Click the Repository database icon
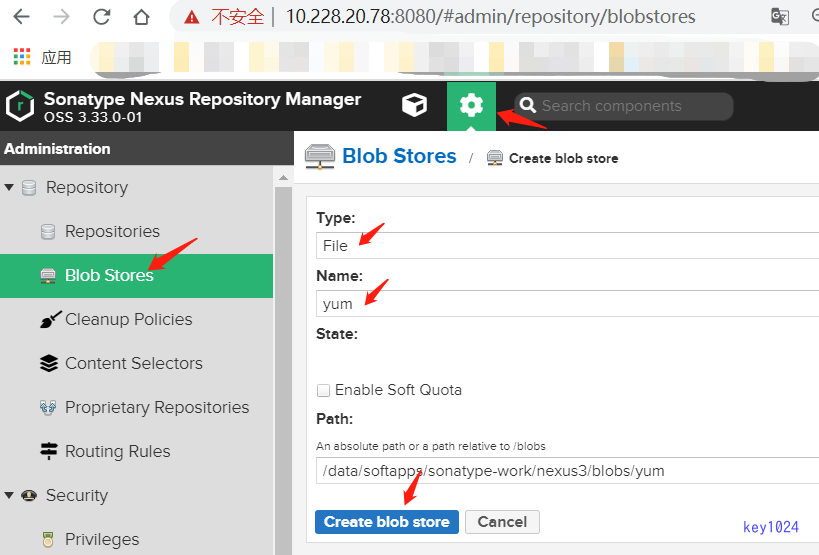 click(29, 187)
